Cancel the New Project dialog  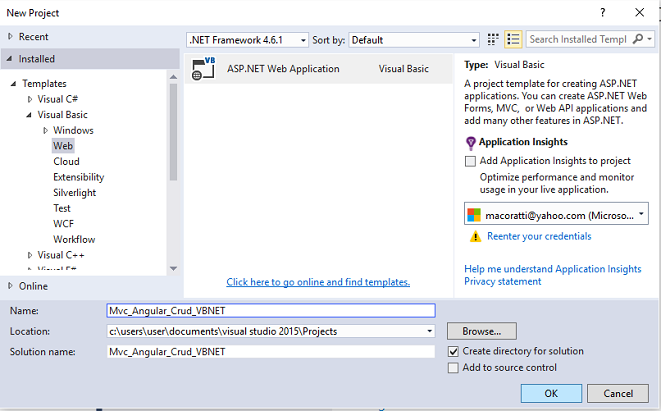point(618,393)
